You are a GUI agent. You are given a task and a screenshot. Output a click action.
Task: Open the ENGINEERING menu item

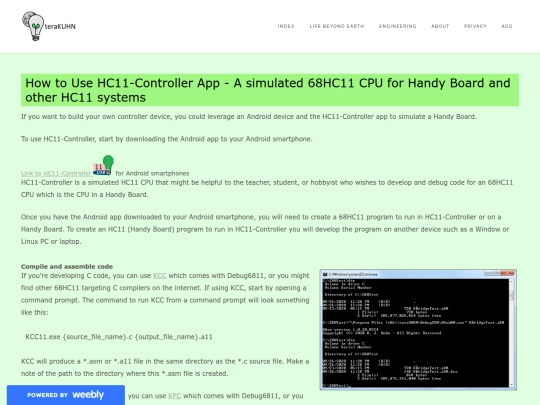click(x=397, y=26)
